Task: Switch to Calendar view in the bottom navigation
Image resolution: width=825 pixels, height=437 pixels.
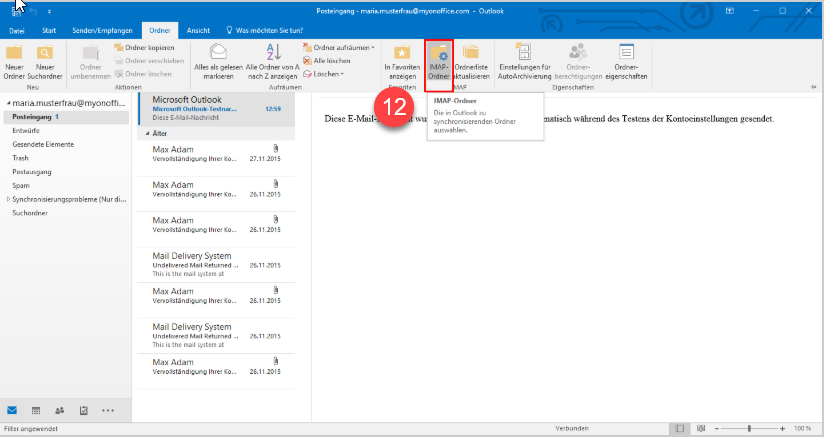Action: click(x=37, y=410)
